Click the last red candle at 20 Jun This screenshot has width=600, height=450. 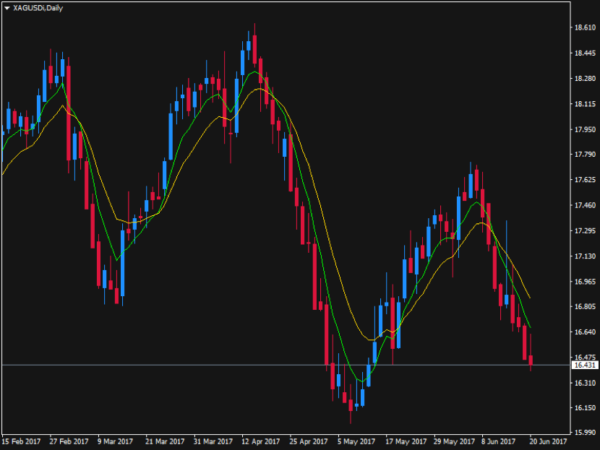pyautogui.click(x=531, y=360)
